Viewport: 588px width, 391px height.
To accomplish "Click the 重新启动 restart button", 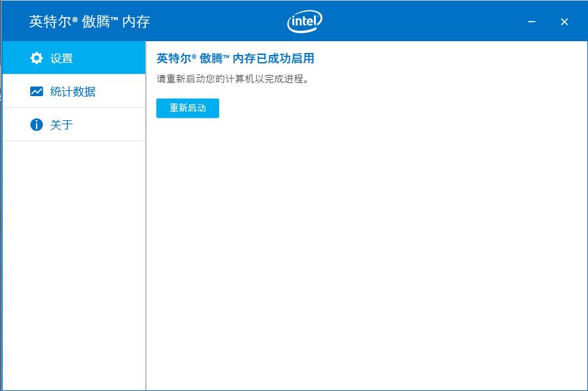I will (x=187, y=108).
